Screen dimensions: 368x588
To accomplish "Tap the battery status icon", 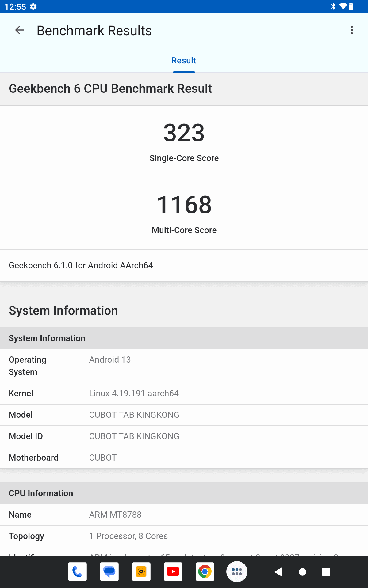I will pyautogui.click(x=351, y=6).
